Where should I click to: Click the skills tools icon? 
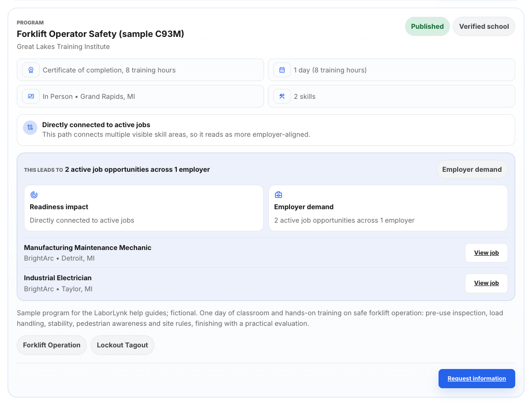pyautogui.click(x=282, y=96)
